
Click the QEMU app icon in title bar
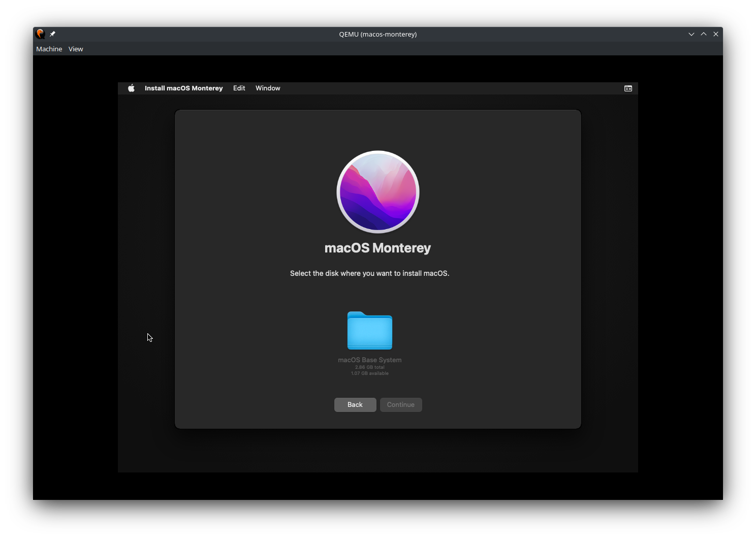click(40, 34)
